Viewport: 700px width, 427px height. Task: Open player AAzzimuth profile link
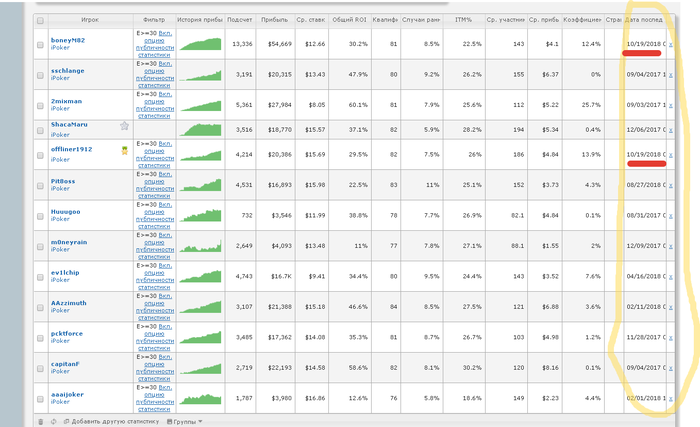(x=69, y=303)
